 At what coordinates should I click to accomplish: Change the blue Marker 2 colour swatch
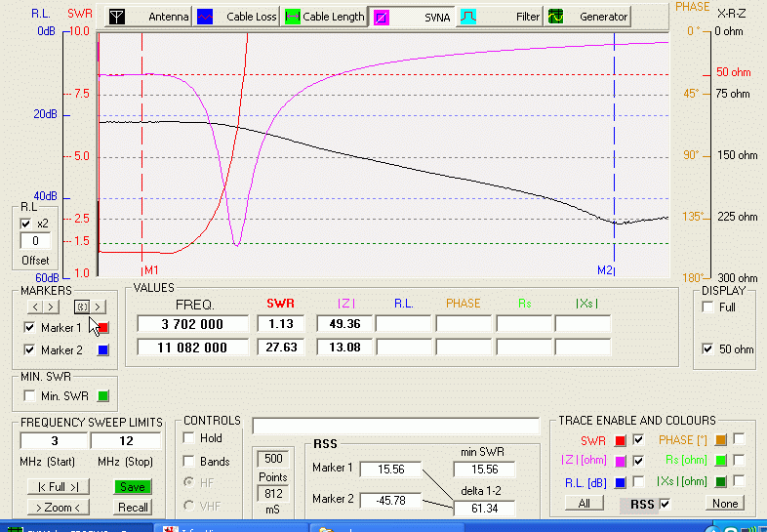103,350
